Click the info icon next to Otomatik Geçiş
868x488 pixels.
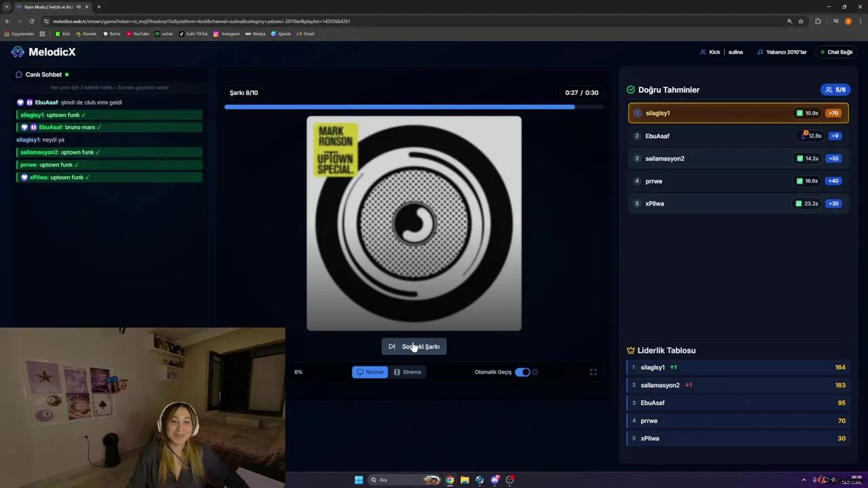click(535, 372)
